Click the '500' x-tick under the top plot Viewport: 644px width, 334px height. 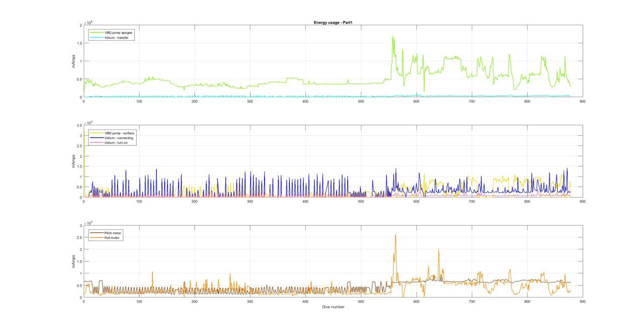pyautogui.click(x=361, y=101)
